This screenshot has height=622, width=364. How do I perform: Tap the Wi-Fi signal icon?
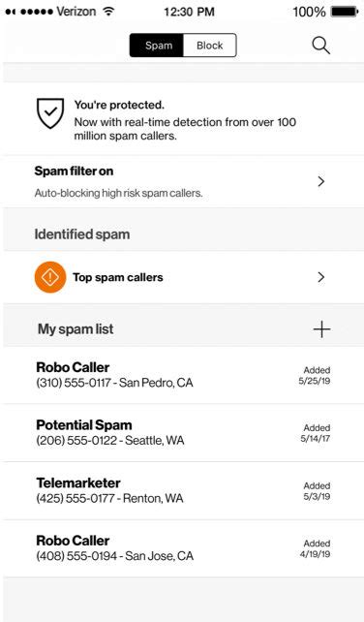tap(107, 11)
